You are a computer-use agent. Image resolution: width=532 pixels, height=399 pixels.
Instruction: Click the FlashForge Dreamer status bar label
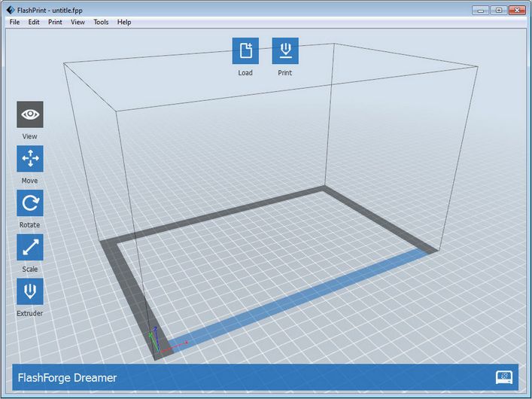tap(68, 378)
